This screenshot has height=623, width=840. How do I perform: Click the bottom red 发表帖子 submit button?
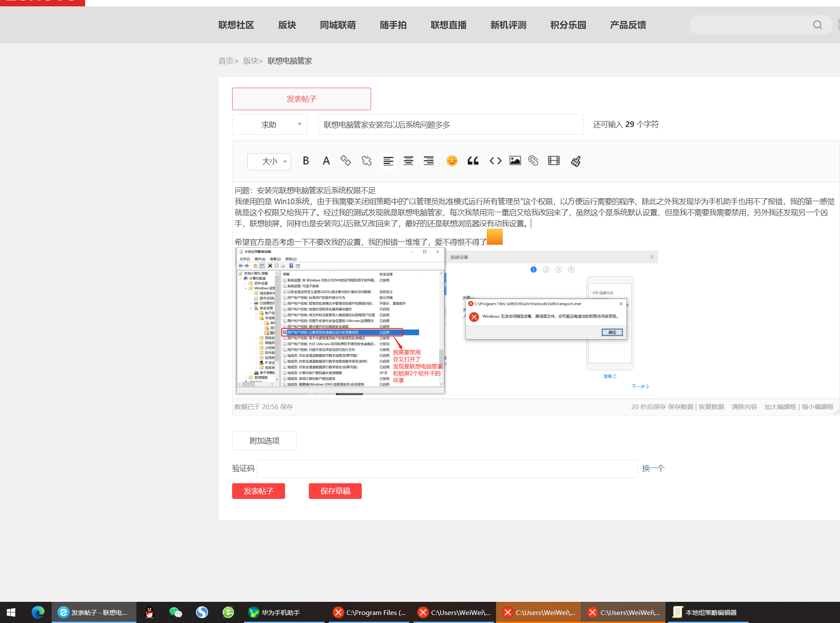click(258, 491)
